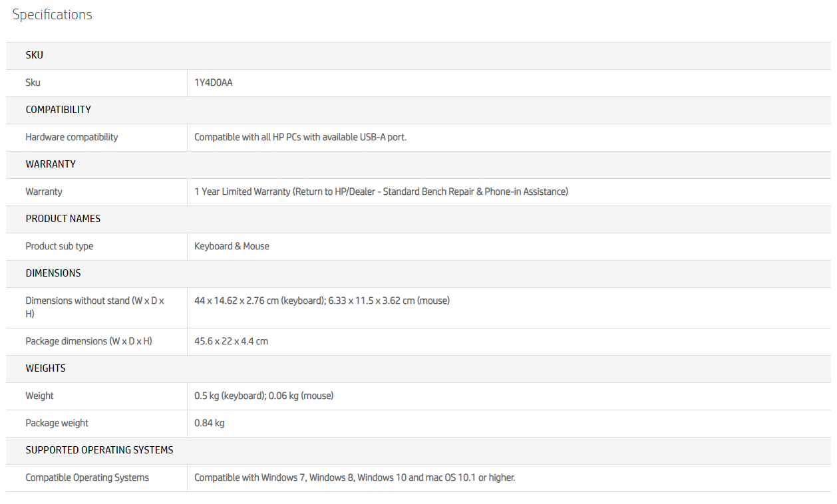Click the SUPPORTED OPERATING SYSTEMS header
The height and width of the screenshot is (504, 837).
(99, 450)
